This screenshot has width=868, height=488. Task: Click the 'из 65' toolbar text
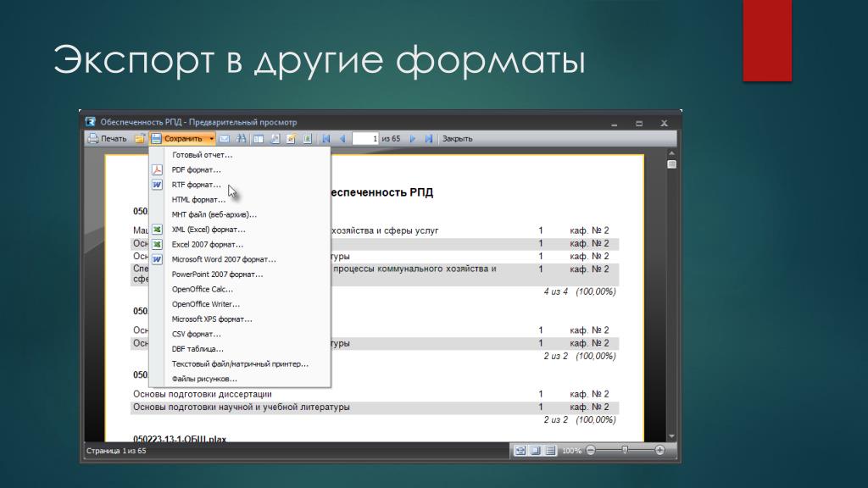click(x=391, y=139)
